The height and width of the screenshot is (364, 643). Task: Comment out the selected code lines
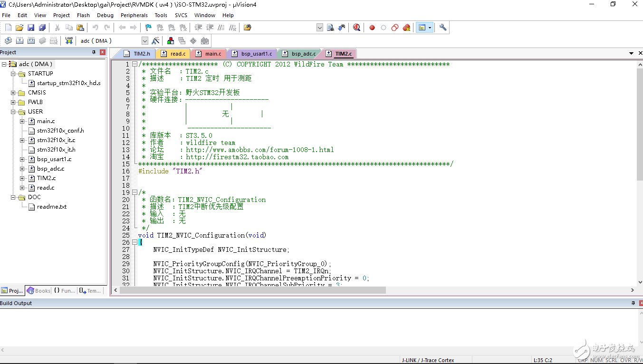(x=221, y=28)
